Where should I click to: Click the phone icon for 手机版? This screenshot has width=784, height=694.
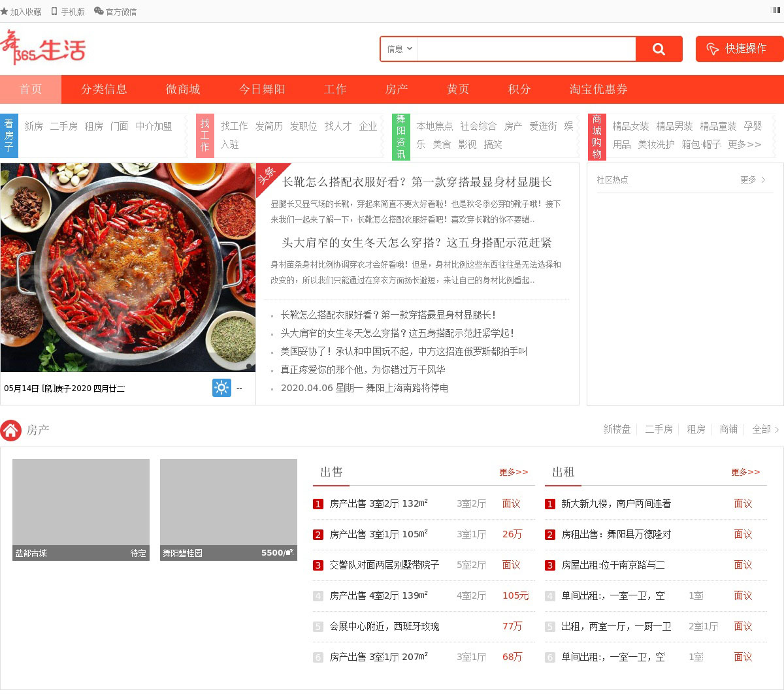(55, 11)
